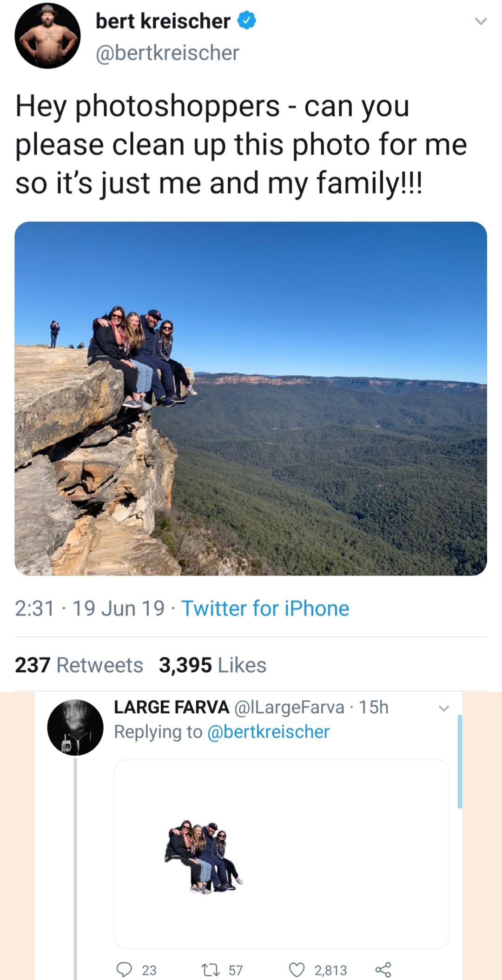Open bert kreischer's profile picture
502x980 pixels.
47,36
